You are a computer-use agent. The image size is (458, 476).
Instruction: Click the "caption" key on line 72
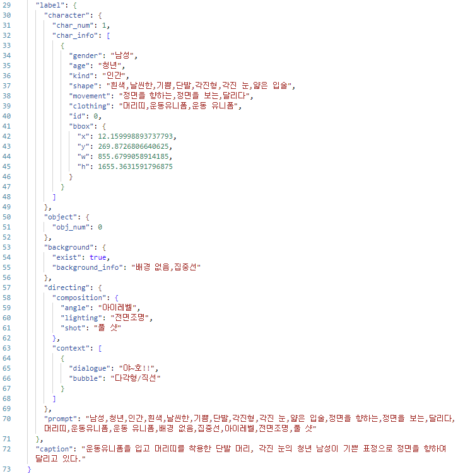coord(54,449)
